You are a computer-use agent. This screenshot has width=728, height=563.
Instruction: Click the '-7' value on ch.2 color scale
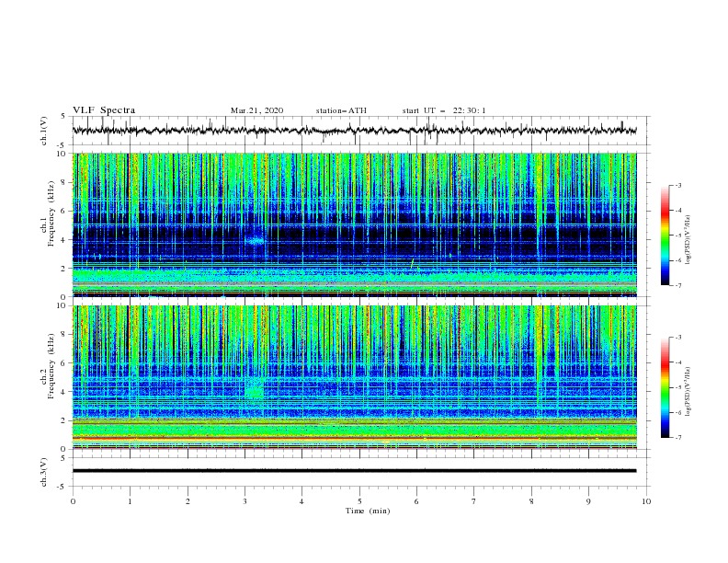(x=677, y=438)
